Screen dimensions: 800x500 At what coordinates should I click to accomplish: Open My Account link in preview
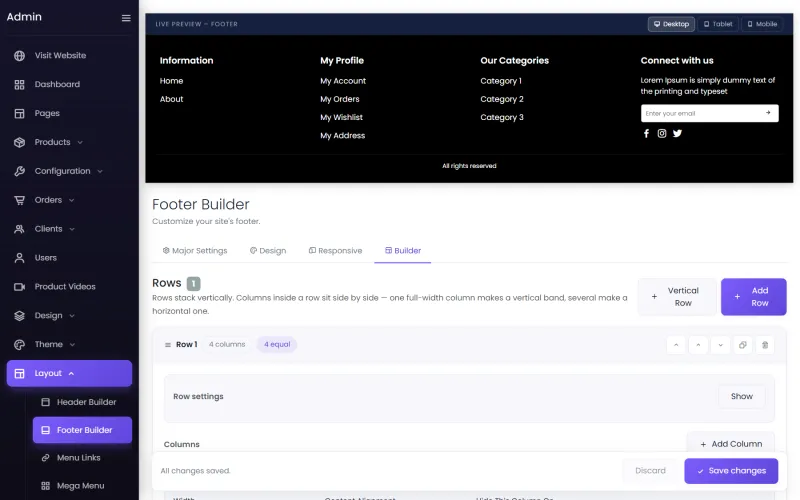point(343,81)
